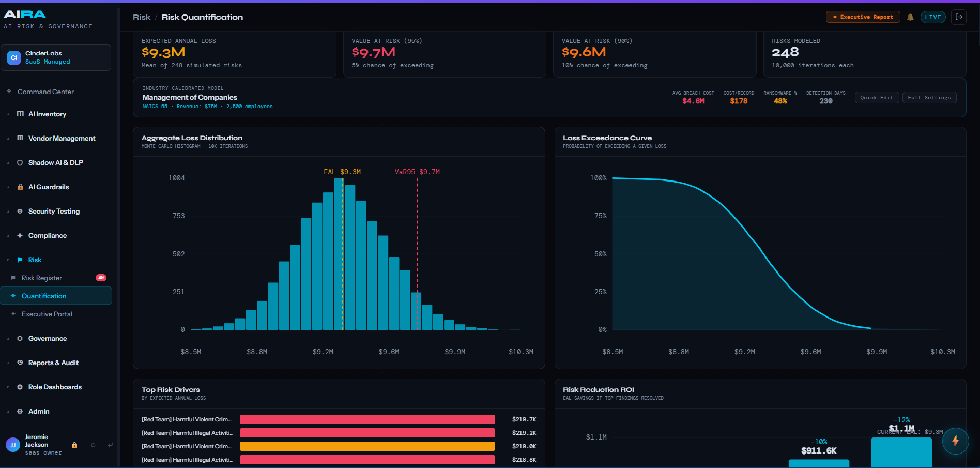Click the Executive Portal diamond icon
This screenshot has height=468, width=980.
[x=13, y=314]
